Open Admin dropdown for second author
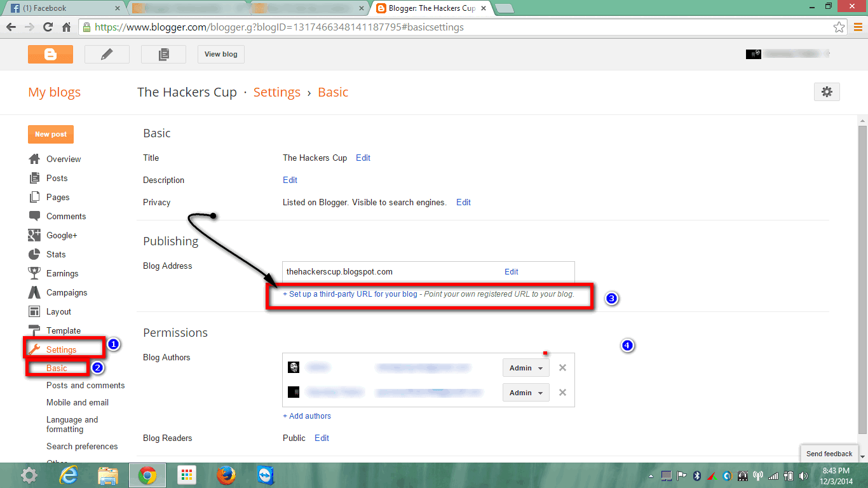Screen dimensions: 868x488 (x=526, y=393)
